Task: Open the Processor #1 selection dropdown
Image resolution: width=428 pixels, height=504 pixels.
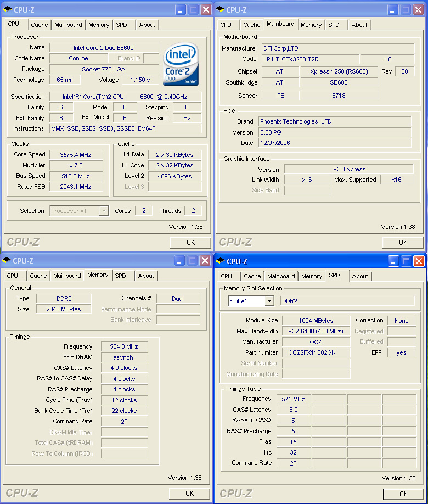Action: point(104,211)
